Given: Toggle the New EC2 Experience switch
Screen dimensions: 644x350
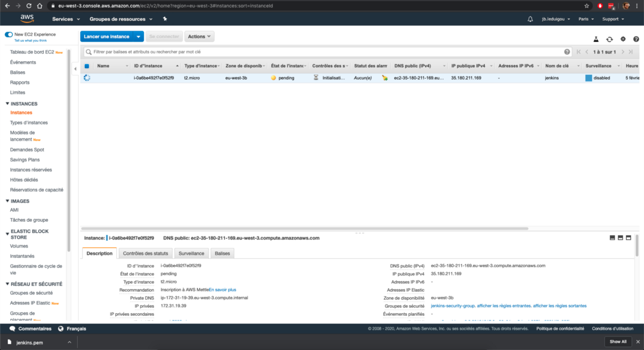Looking at the screenshot, I should pos(9,34).
